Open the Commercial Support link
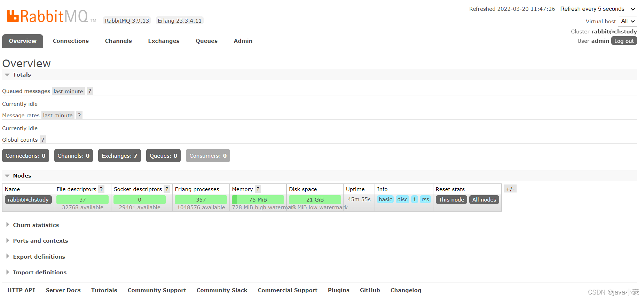This screenshot has height=299, width=644. tap(288, 290)
